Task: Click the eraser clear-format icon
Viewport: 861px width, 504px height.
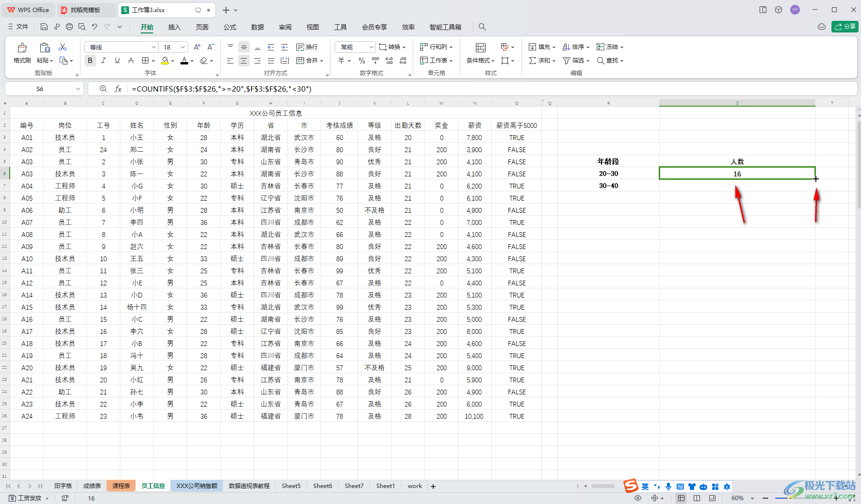Action: pyautogui.click(x=204, y=61)
